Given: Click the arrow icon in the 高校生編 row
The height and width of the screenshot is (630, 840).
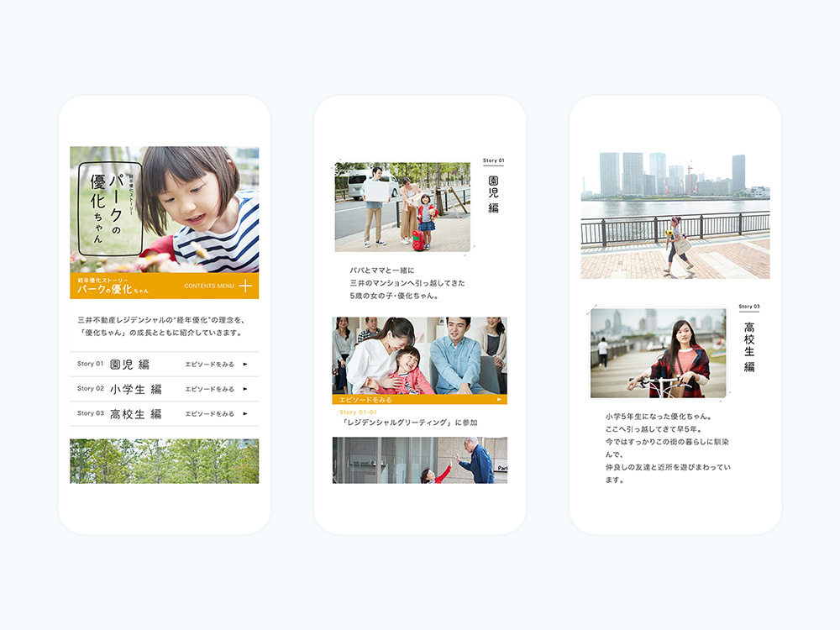Looking at the screenshot, I should [x=245, y=414].
